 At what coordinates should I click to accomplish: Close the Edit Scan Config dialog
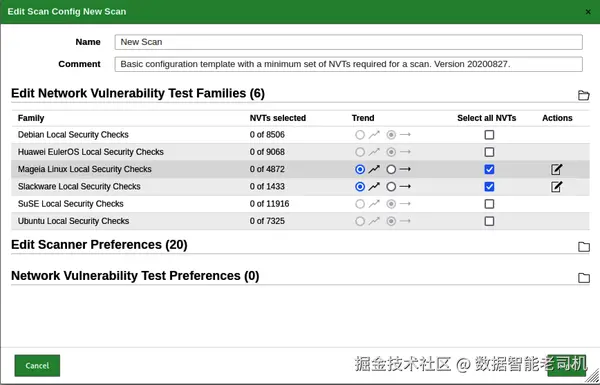coord(588,12)
